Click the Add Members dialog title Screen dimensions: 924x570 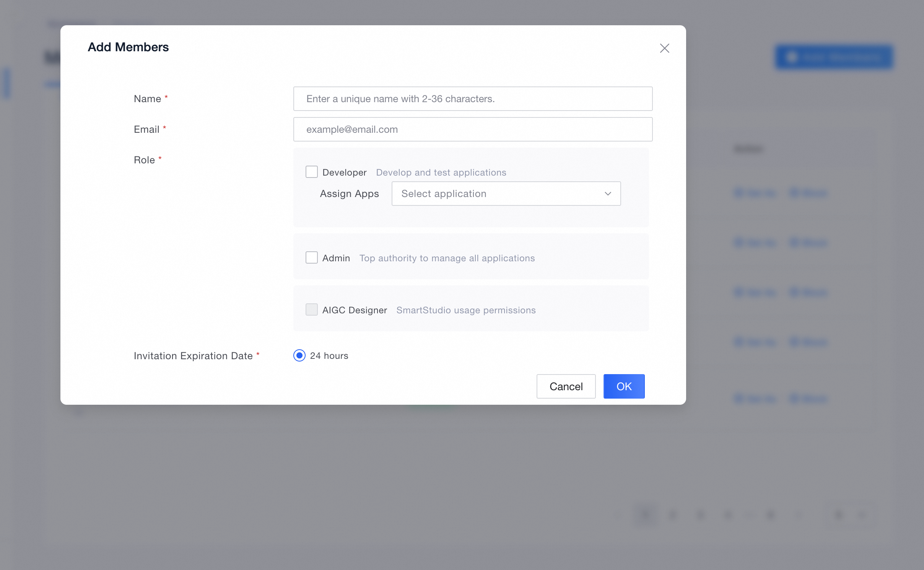[x=128, y=47]
